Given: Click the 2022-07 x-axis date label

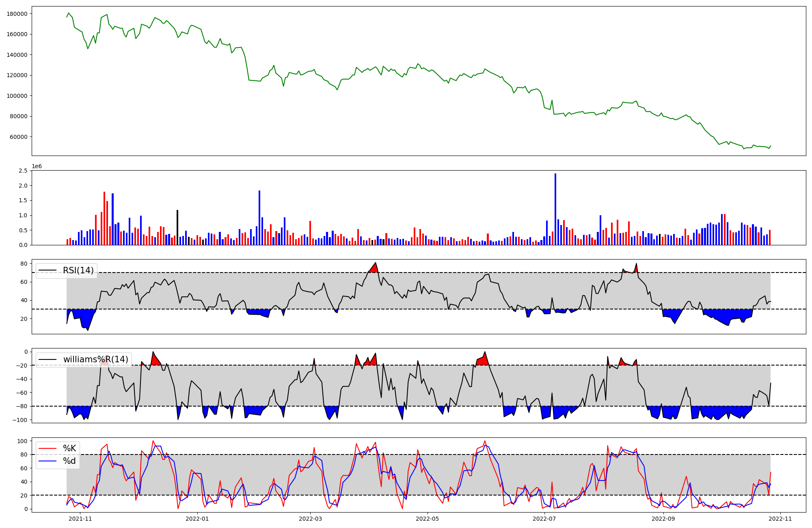Looking at the screenshot, I should (544, 518).
